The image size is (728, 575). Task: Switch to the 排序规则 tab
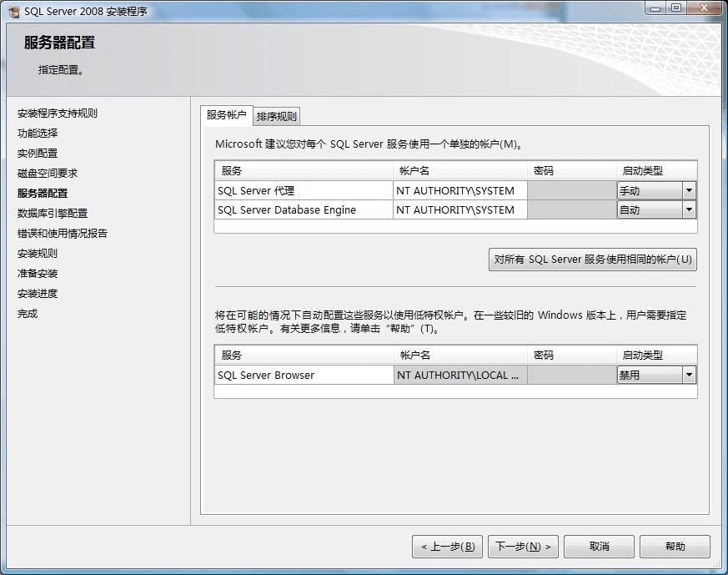click(x=276, y=116)
